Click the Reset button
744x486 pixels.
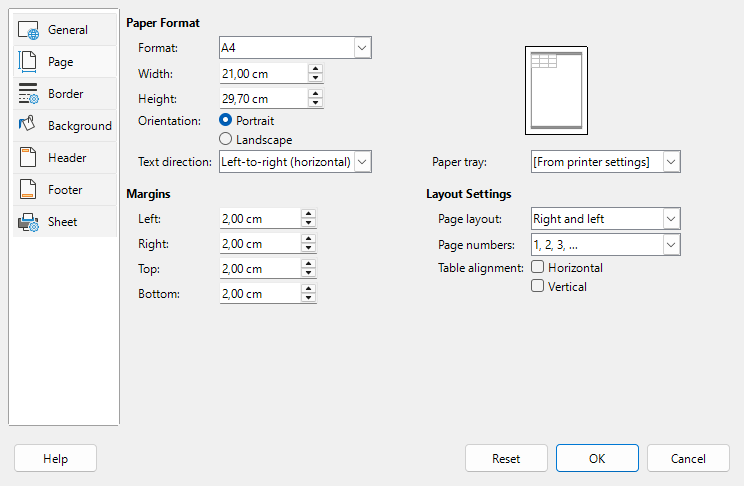pos(506,458)
